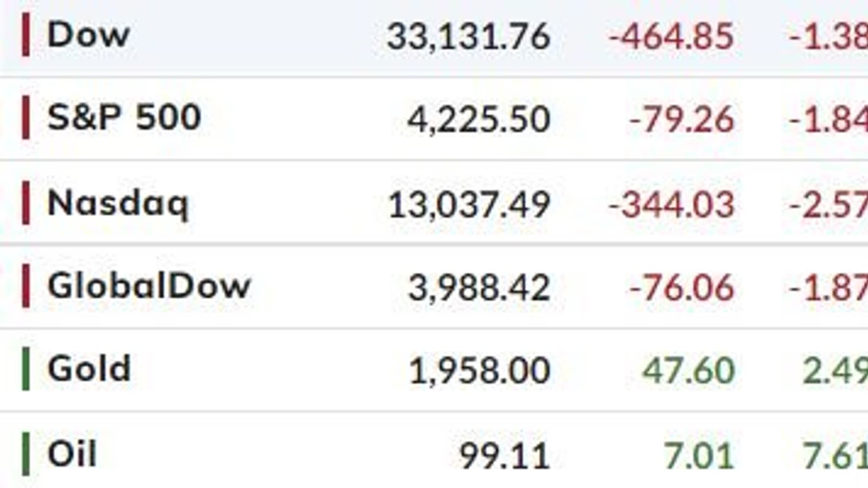
Task: Click the red indicator bar beside Dow
Action: (x=25, y=35)
